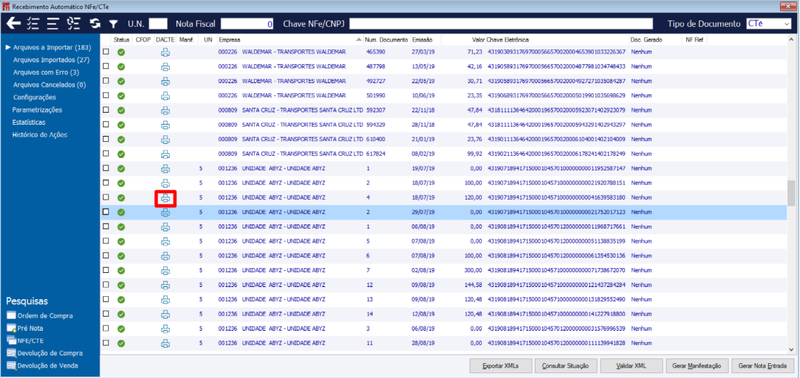Print DACTE for document 2 dated 29/07/19

click(165, 212)
